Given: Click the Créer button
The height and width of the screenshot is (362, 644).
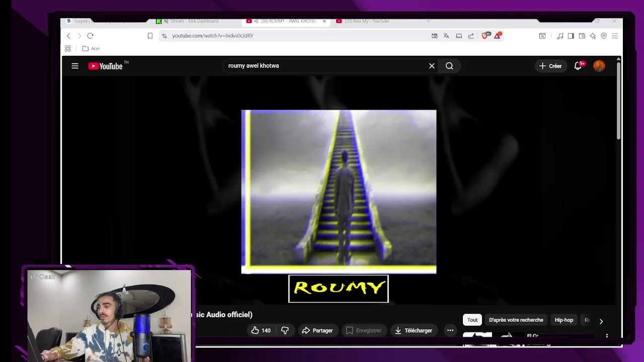Looking at the screenshot, I should [x=550, y=66].
